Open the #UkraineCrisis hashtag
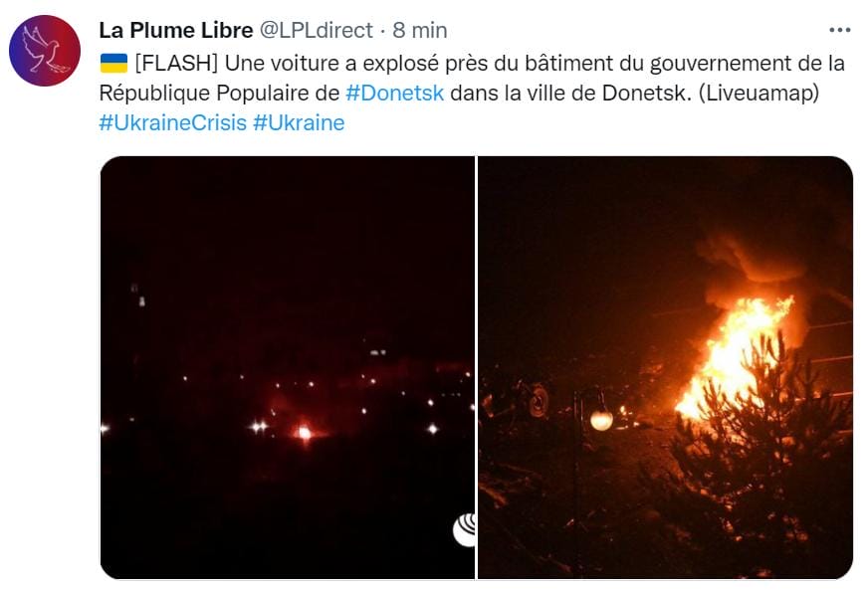Image resolution: width=868 pixels, height=593 pixels. coord(173,122)
